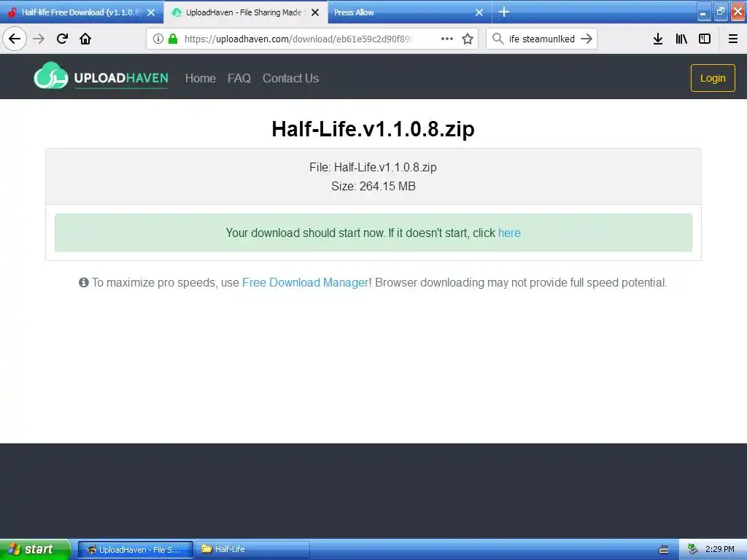Click the Windows Start button
Viewport: 747px width, 560px height.
[35, 549]
